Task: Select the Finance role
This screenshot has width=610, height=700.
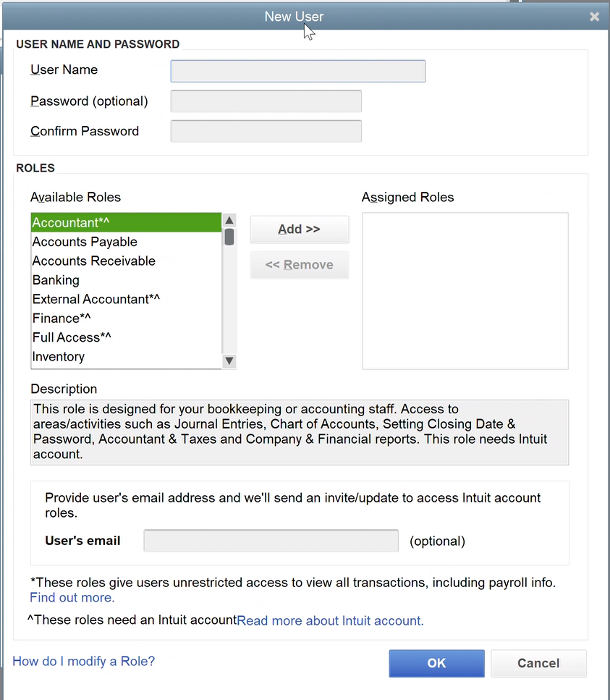Action: tap(62, 319)
